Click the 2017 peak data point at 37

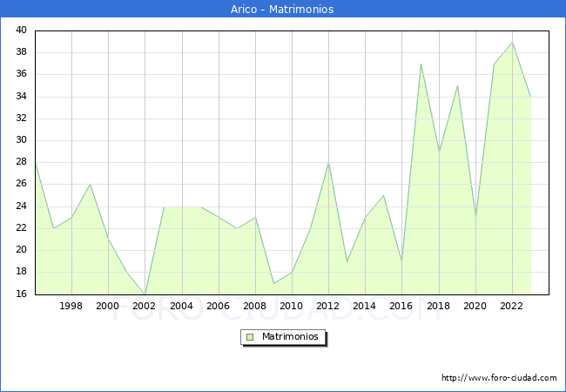[421, 64]
